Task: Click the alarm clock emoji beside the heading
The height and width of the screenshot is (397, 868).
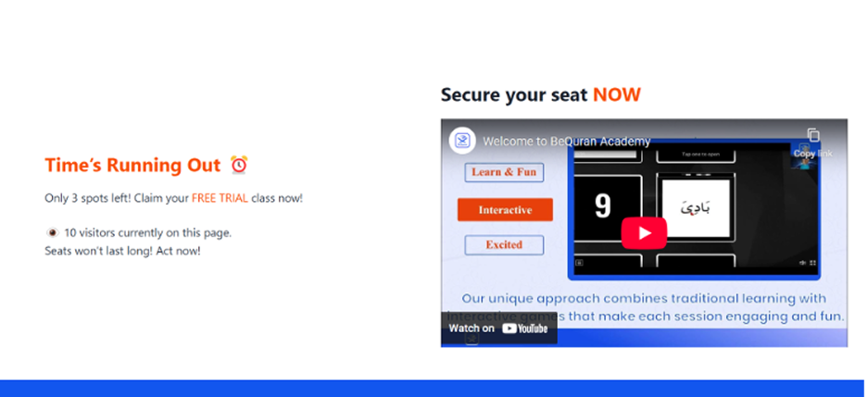Action: pyautogui.click(x=239, y=165)
